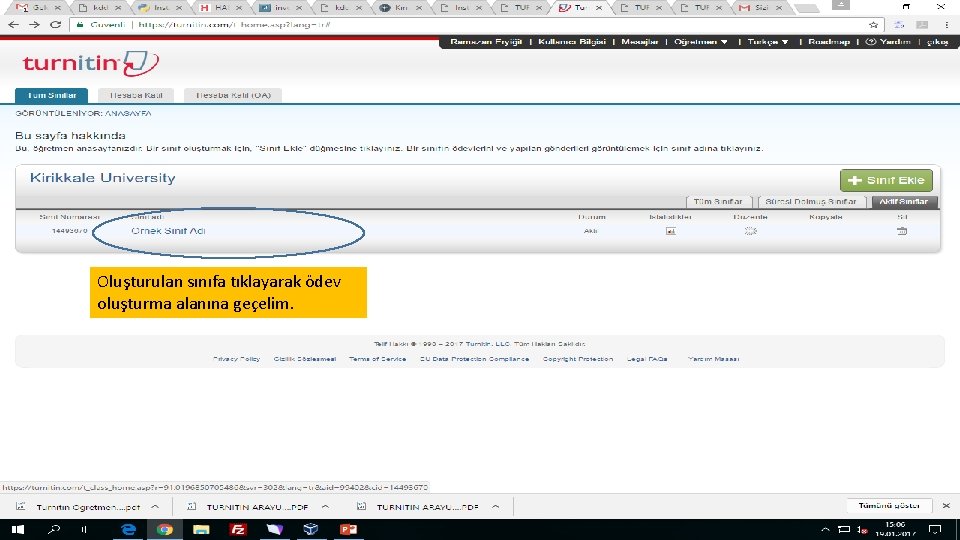Open the Legal FAQs footer link
This screenshot has width=960, height=540.
pyautogui.click(x=647, y=359)
